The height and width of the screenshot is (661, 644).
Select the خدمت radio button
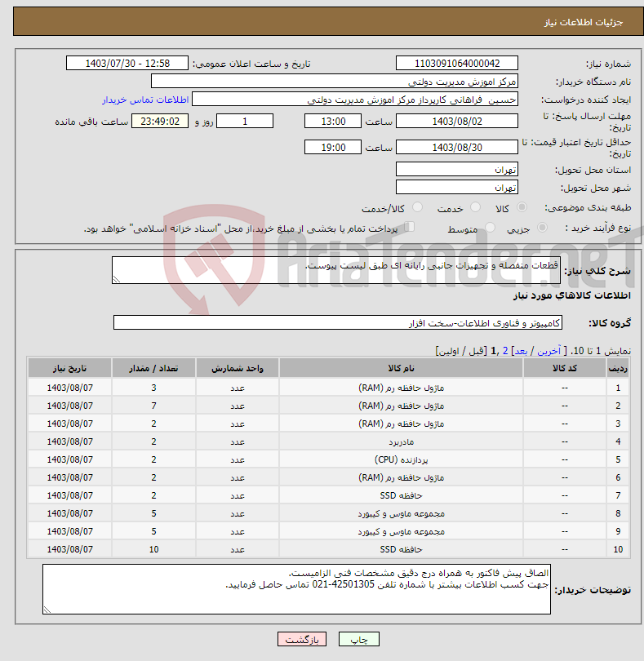(x=475, y=207)
